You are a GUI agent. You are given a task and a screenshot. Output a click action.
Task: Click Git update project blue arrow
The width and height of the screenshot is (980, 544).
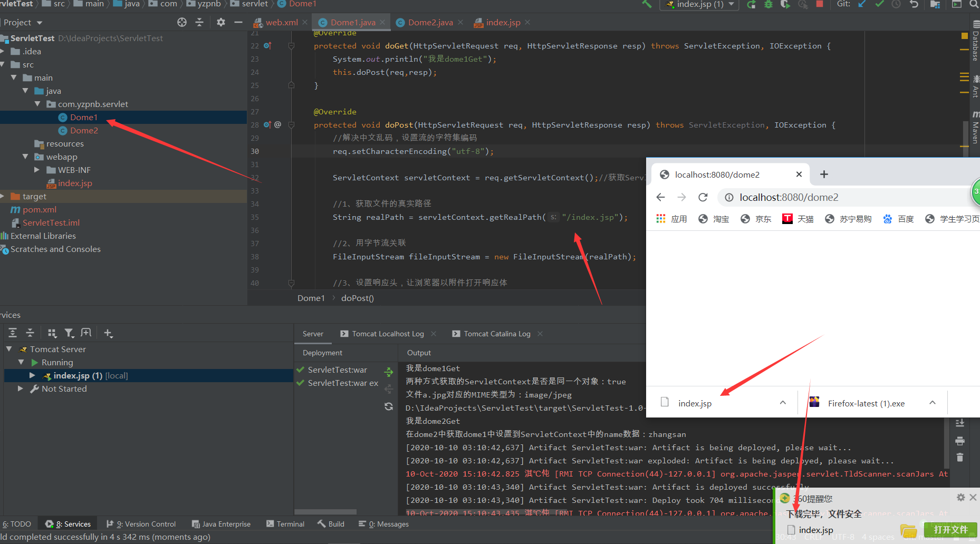point(862,4)
